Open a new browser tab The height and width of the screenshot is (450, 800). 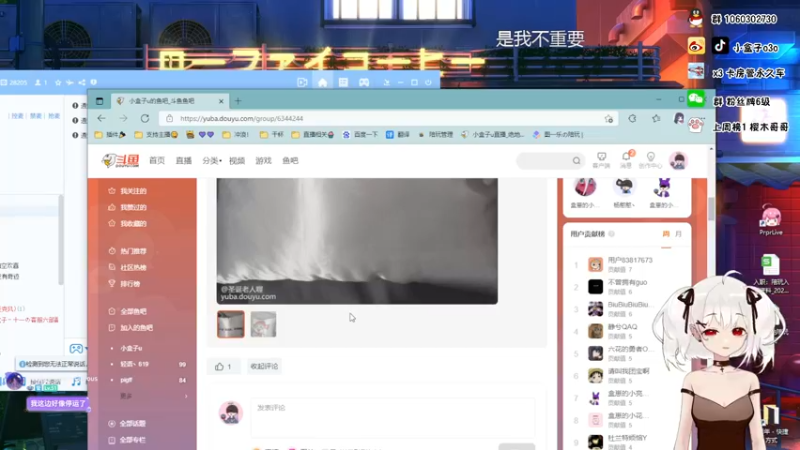[238, 101]
